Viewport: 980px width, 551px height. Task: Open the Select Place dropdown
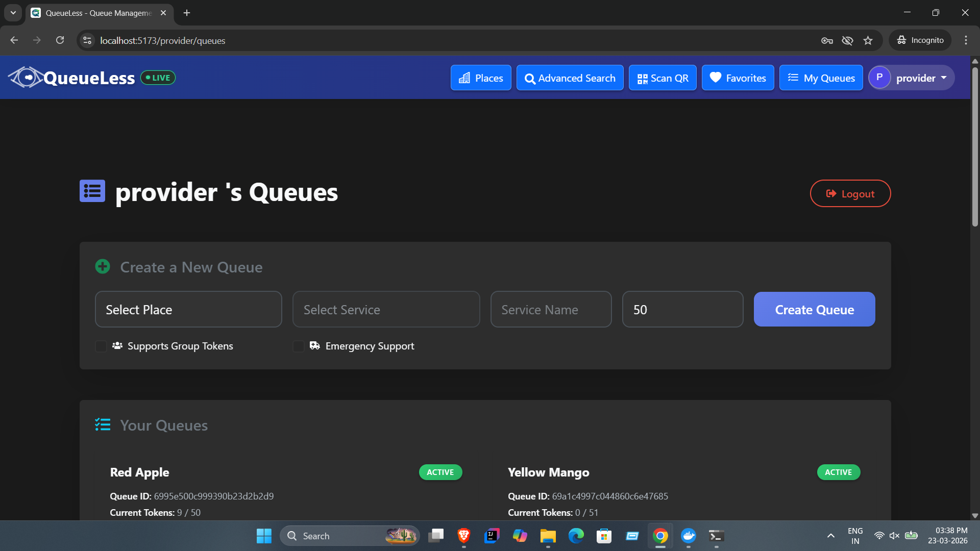click(x=188, y=309)
